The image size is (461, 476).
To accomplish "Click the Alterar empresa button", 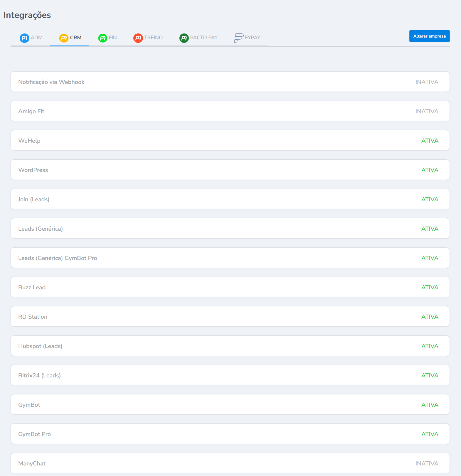I will tap(429, 36).
